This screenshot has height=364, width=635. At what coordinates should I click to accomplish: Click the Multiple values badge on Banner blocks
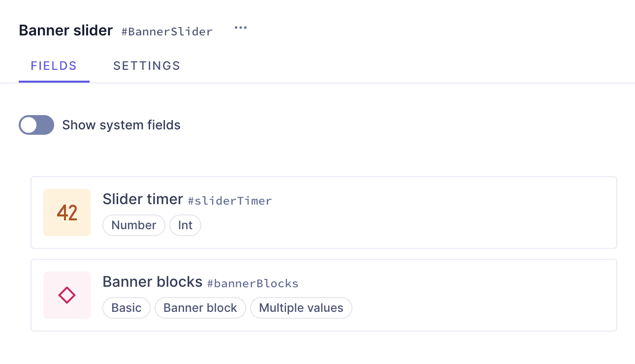(x=301, y=307)
